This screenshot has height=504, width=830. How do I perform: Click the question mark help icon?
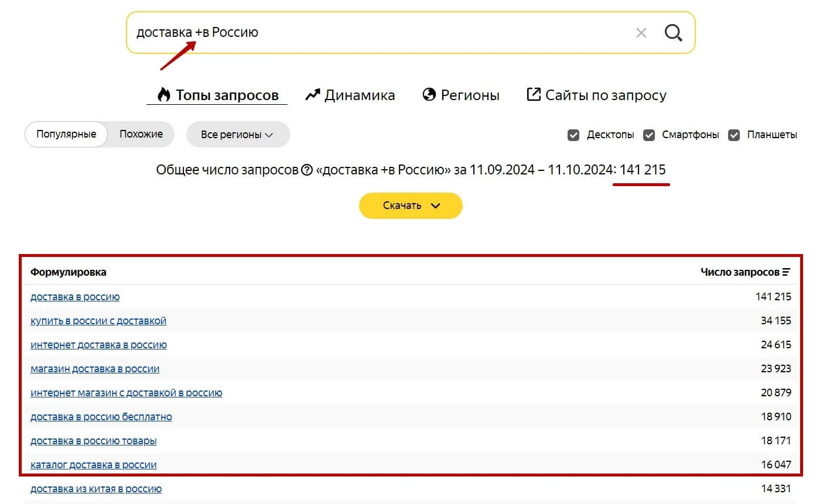[x=307, y=170]
